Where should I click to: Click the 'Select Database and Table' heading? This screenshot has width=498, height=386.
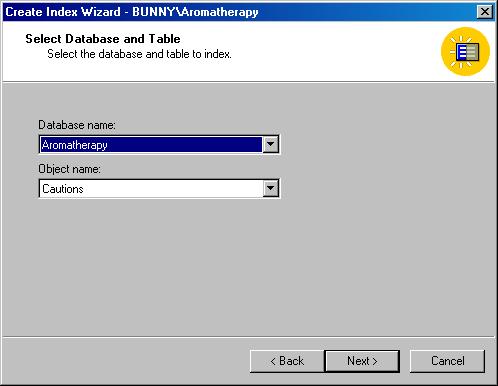pyautogui.click(x=103, y=39)
